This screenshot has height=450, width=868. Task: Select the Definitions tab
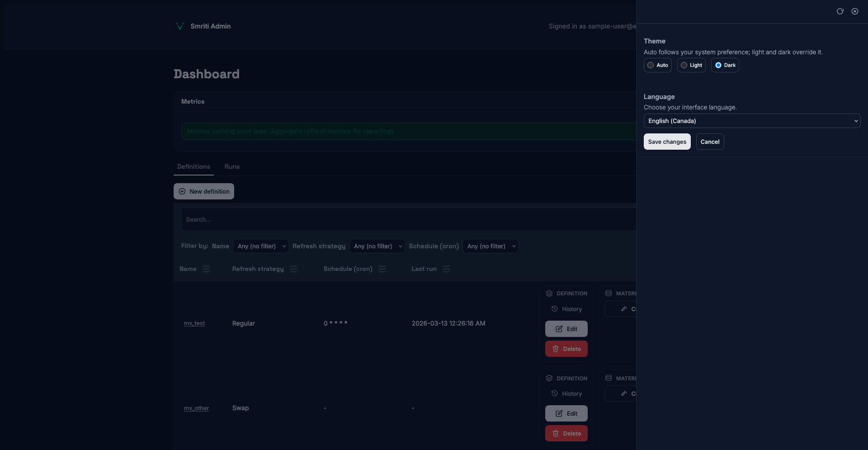[x=193, y=166]
